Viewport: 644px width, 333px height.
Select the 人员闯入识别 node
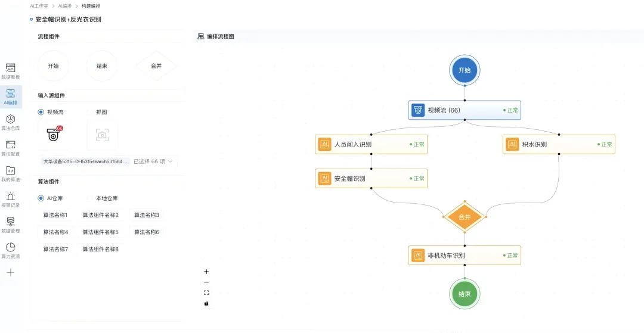pyautogui.click(x=371, y=144)
